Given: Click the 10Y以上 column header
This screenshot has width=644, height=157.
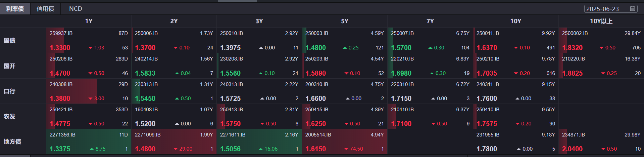Looking at the screenshot, I should coord(601,21).
